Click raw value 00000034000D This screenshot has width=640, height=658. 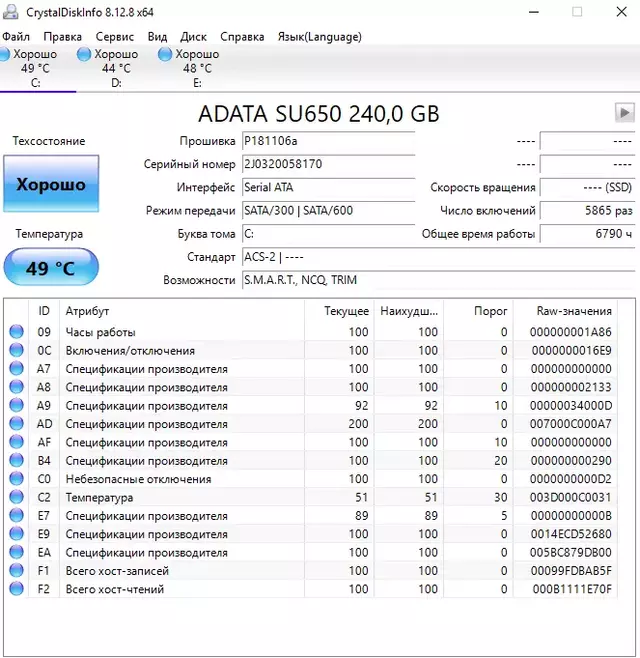[x=571, y=406]
